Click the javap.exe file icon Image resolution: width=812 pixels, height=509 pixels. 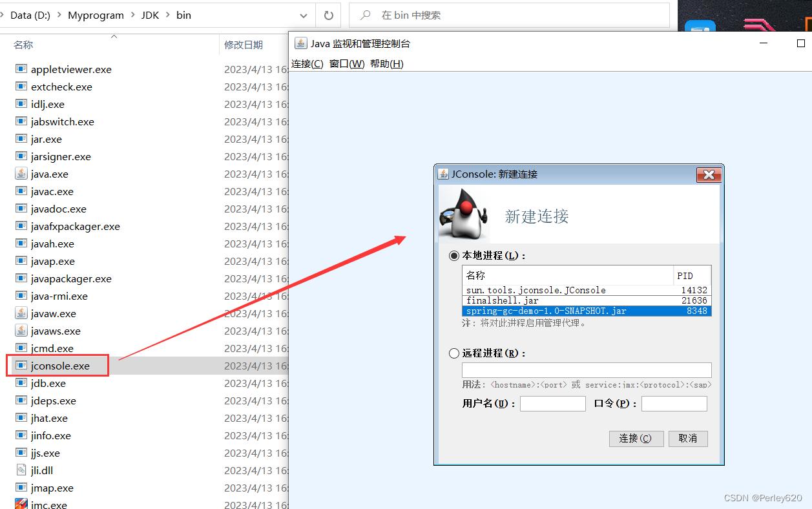(x=21, y=260)
